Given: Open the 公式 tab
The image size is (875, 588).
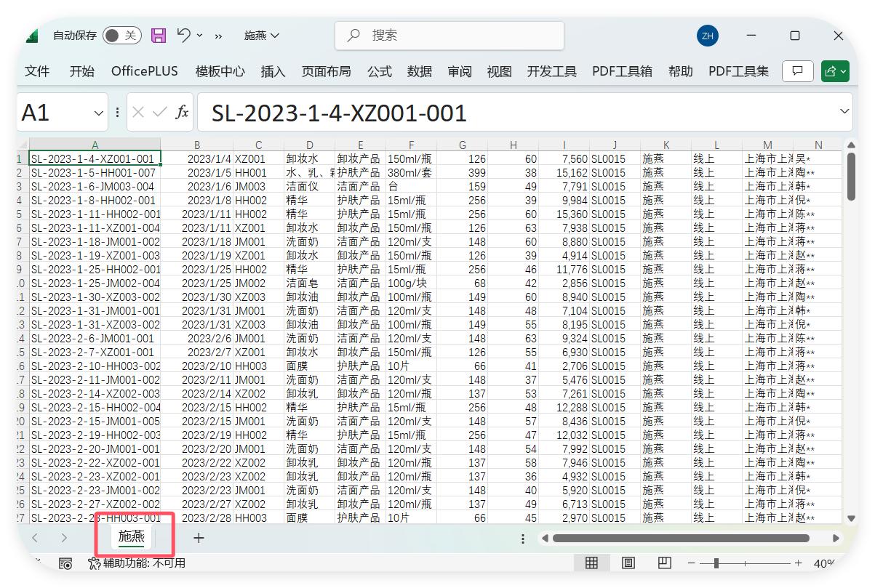Looking at the screenshot, I should [x=380, y=71].
